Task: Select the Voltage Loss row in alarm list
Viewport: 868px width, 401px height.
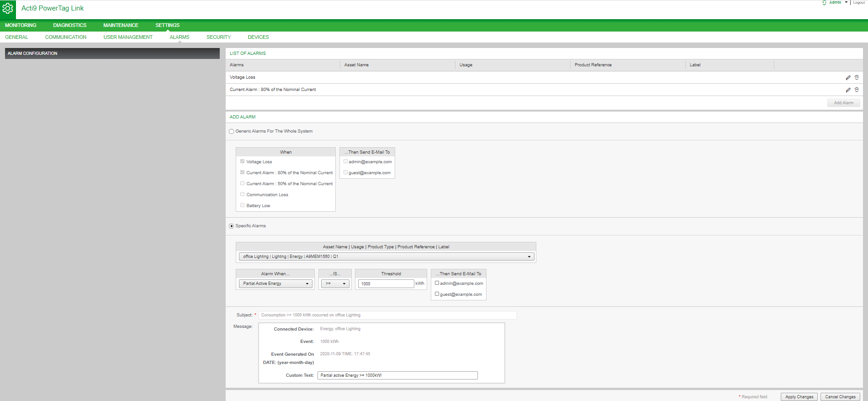Action: (x=544, y=77)
